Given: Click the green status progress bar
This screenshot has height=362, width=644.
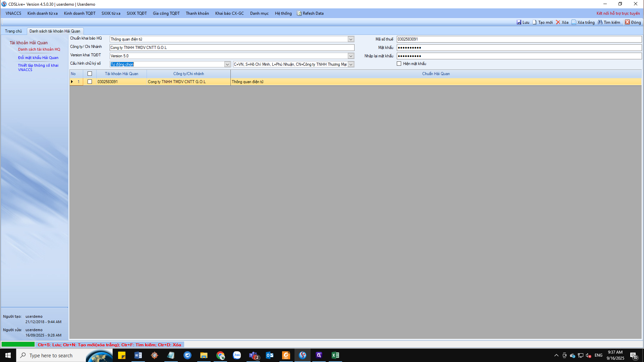Looking at the screenshot, I should (x=18, y=344).
